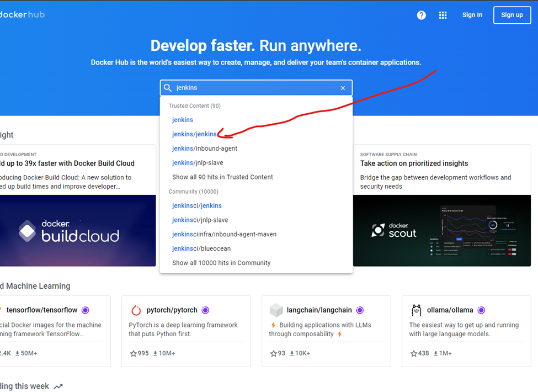Click verified badge next to langchain/langchain
The image size is (538, 392).
click(x=360, y=310)
